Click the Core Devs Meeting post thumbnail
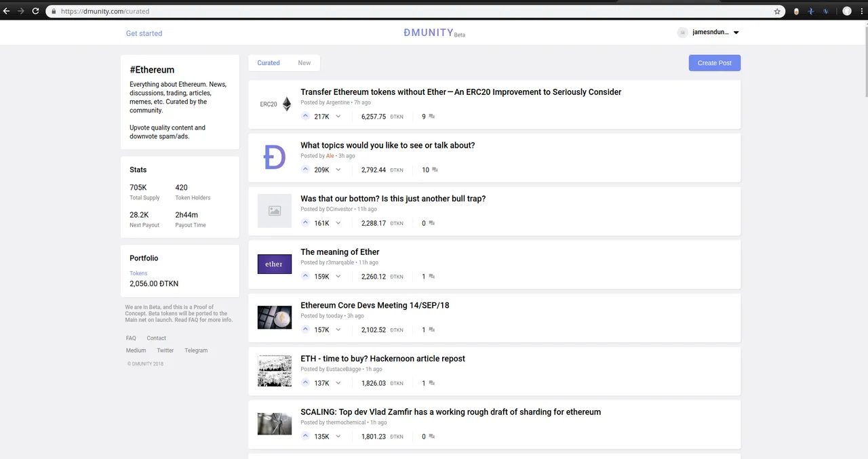868x459 pixels. coord(275,317)
